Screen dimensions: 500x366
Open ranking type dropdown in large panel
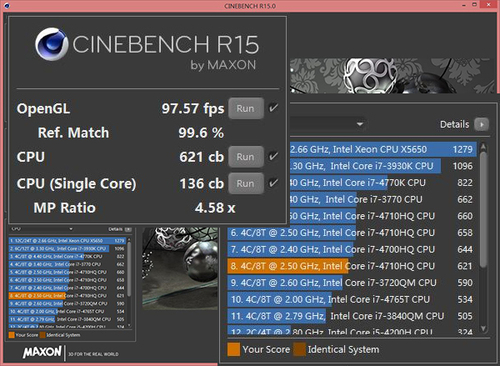point(360,124)
